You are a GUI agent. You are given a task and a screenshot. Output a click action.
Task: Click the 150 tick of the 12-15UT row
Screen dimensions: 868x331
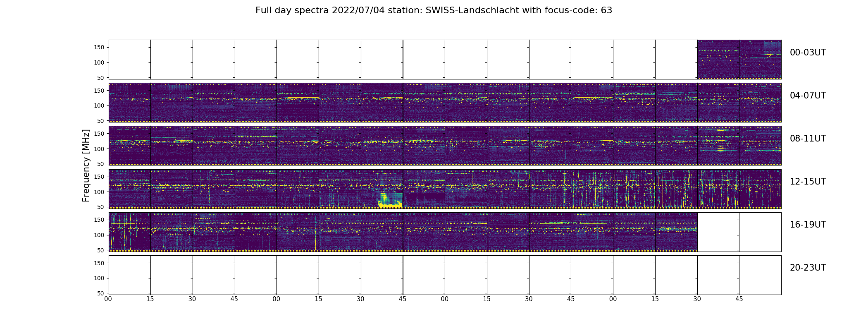pyautogui.click(x=99, y=177)
